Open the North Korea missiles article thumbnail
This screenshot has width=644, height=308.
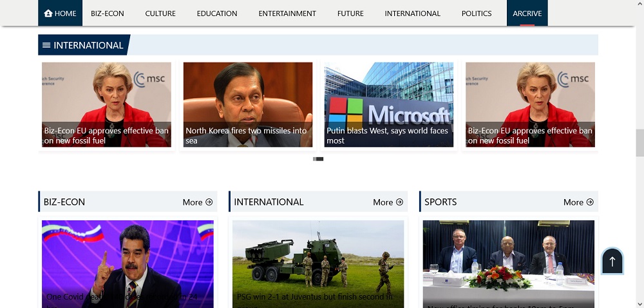point(248,105)
